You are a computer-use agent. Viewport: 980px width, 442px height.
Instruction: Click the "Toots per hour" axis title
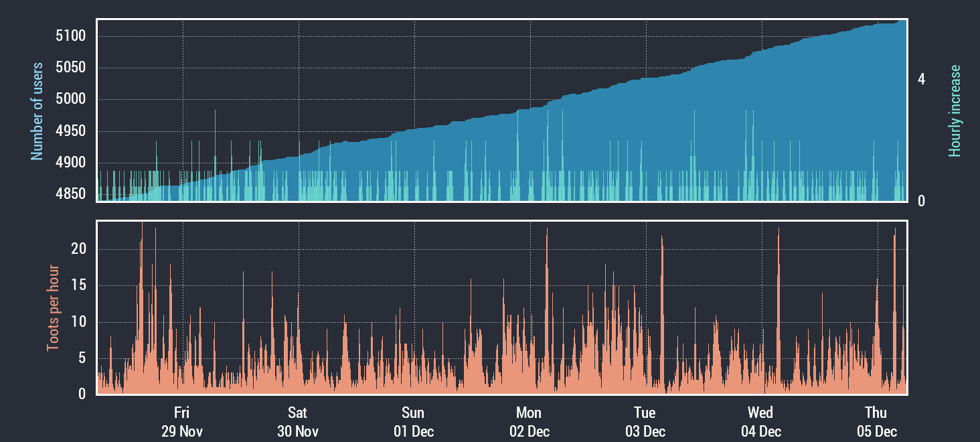pyautogui.click(x=52, y=308)
